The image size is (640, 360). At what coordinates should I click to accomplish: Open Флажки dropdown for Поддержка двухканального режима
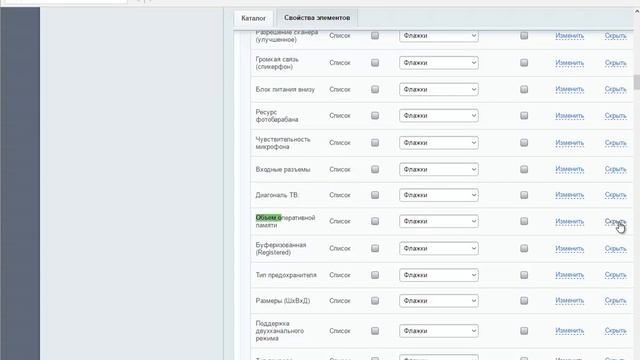point(439,331)
